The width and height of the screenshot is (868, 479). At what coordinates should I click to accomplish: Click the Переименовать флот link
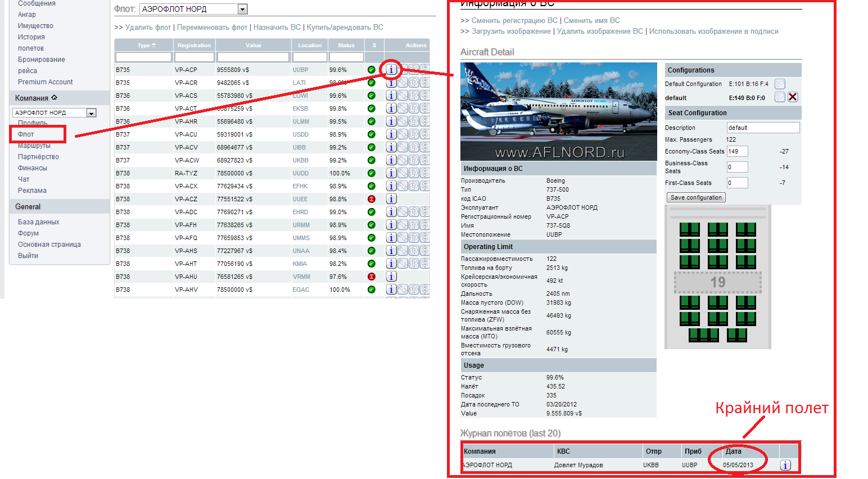coord(212,27)
